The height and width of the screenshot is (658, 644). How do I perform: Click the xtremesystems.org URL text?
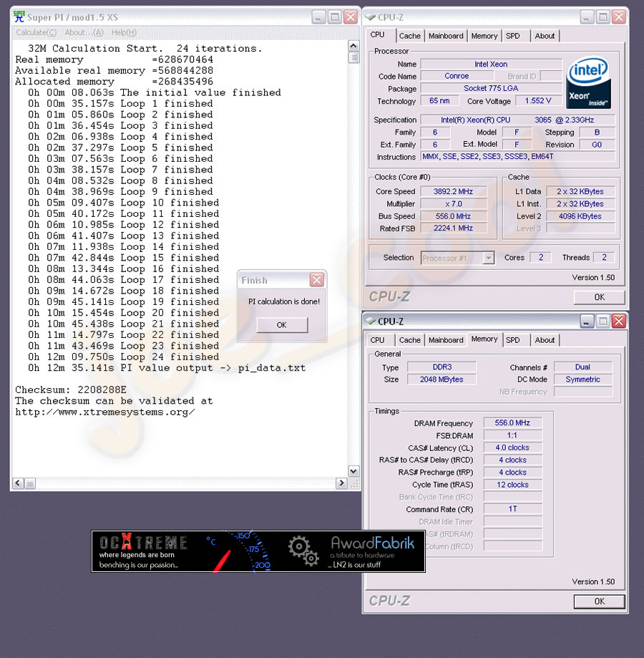click(104, 412)
